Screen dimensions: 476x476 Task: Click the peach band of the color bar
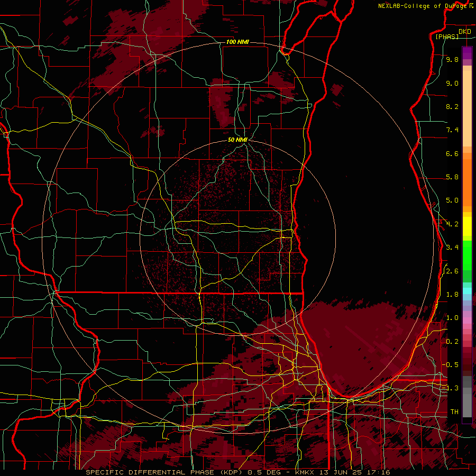coord(467,106)
